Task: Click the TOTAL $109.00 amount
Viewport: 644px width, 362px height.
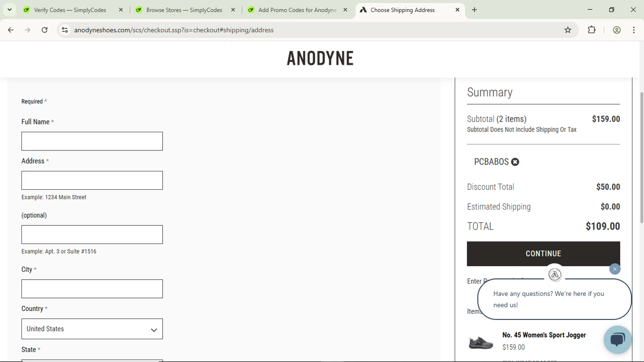Action: click(603, 226)
